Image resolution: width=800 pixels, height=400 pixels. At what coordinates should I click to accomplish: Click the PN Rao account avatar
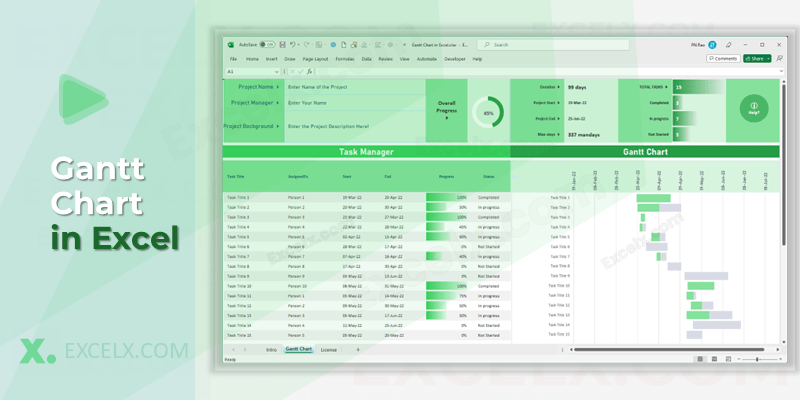[x=712, y=45]
